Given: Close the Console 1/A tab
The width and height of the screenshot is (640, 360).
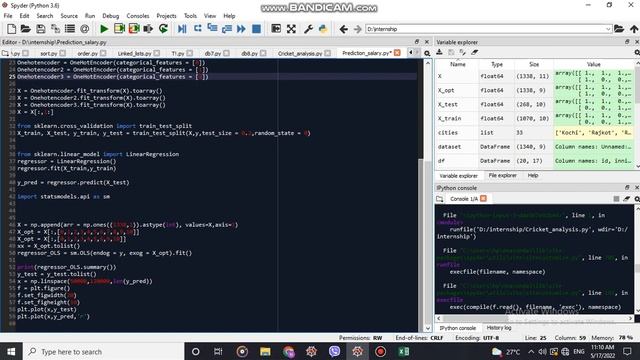Looking at the screenshot, I should click(483, 198).
